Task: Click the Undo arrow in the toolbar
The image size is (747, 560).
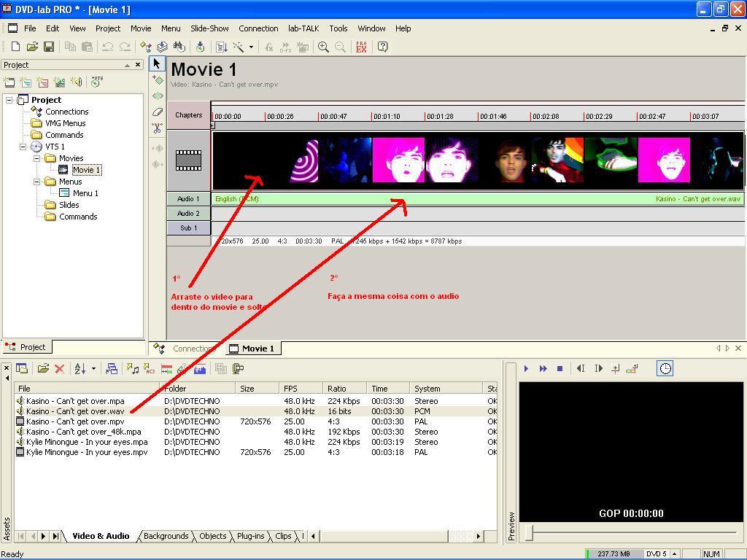Action: click(x=107, y=47)
